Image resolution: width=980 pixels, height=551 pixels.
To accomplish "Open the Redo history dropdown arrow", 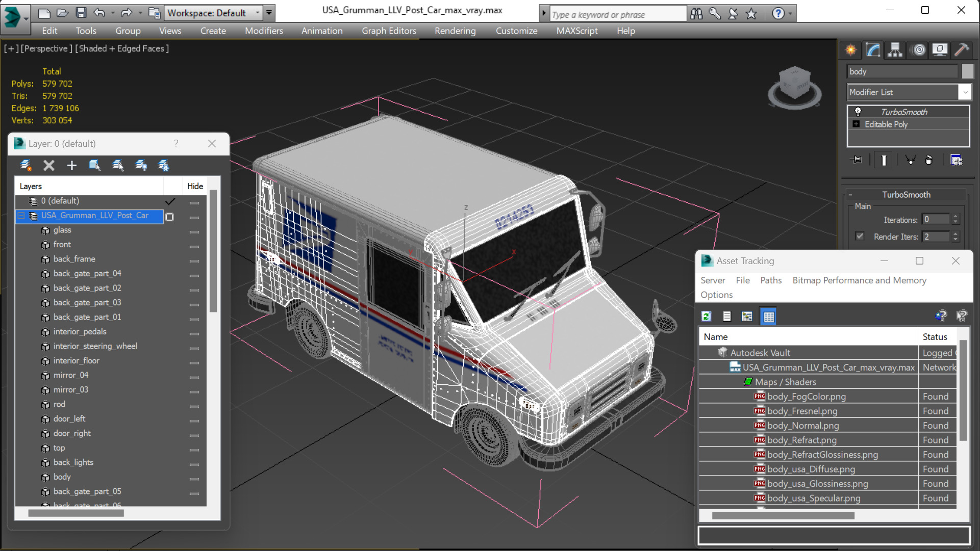I will coord(140,13).
